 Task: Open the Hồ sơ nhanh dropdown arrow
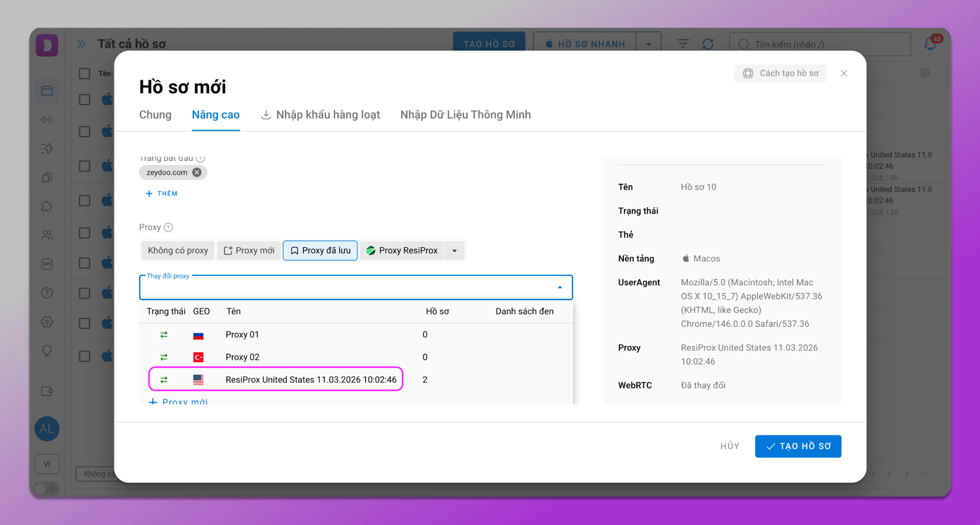coord(648,44)
